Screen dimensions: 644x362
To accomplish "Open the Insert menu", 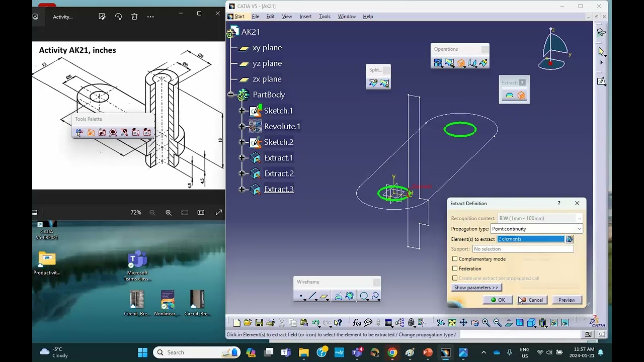I will point(305,17).
